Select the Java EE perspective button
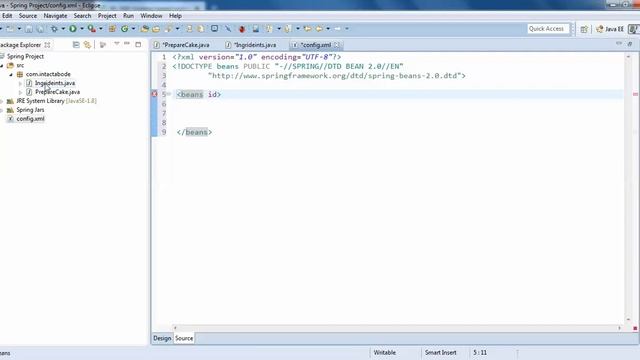 click(610, 29)
